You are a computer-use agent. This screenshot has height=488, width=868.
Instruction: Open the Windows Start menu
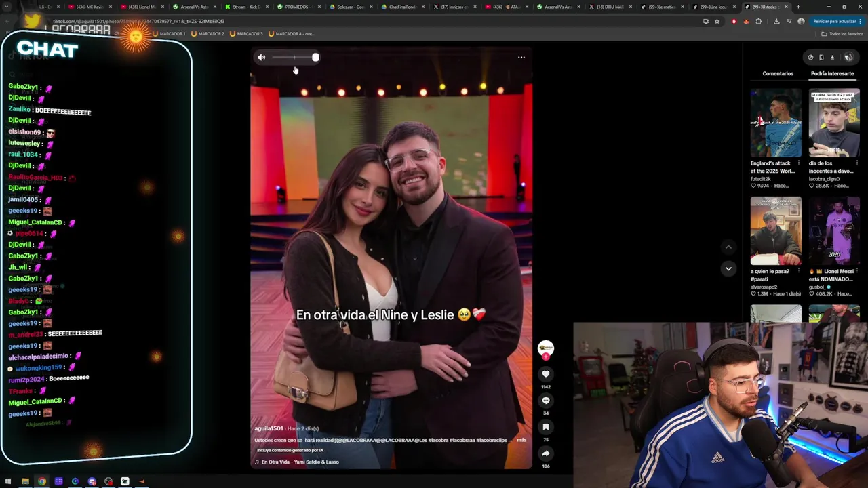(8, 481)
